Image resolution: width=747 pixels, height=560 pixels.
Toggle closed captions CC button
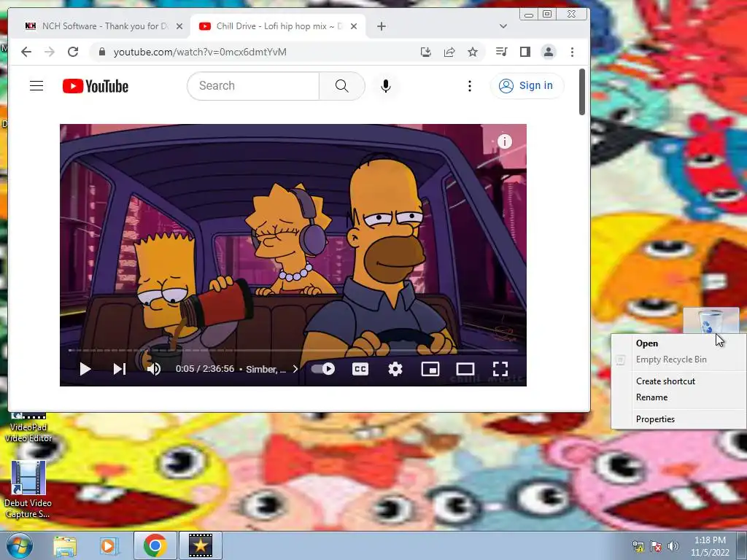tap(360, 369)
